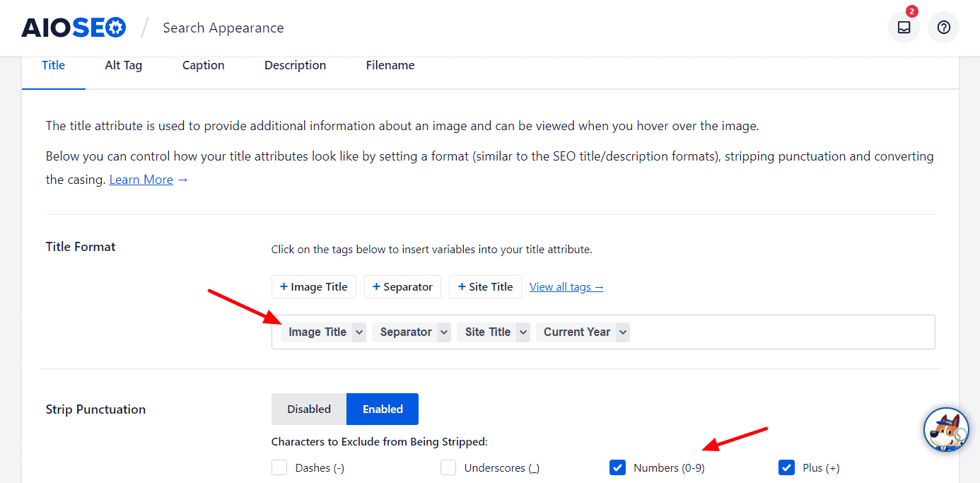Viewport: 980px width, 483px height.
Task: Open the dog mascot help assistant
Action: pyautogui.click(x=945, y=430)
